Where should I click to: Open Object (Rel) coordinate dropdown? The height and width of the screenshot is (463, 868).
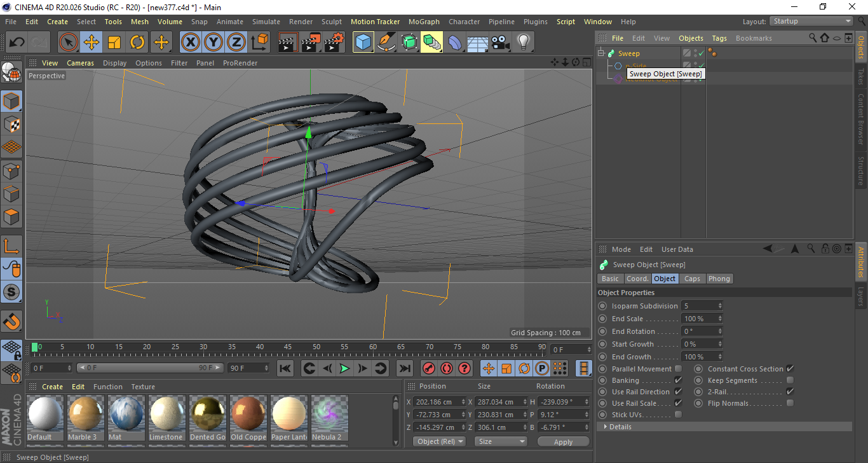(x=439, y=441)
